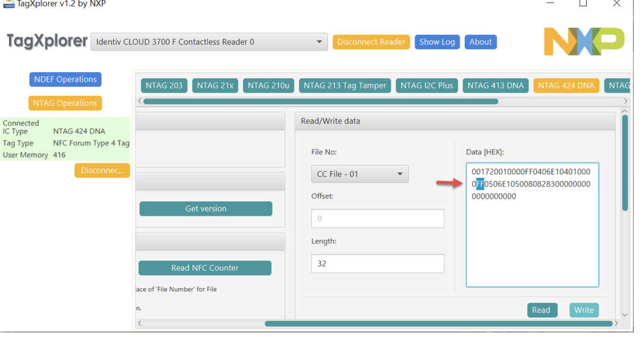Click Get version button

click(x=206, y=209)
